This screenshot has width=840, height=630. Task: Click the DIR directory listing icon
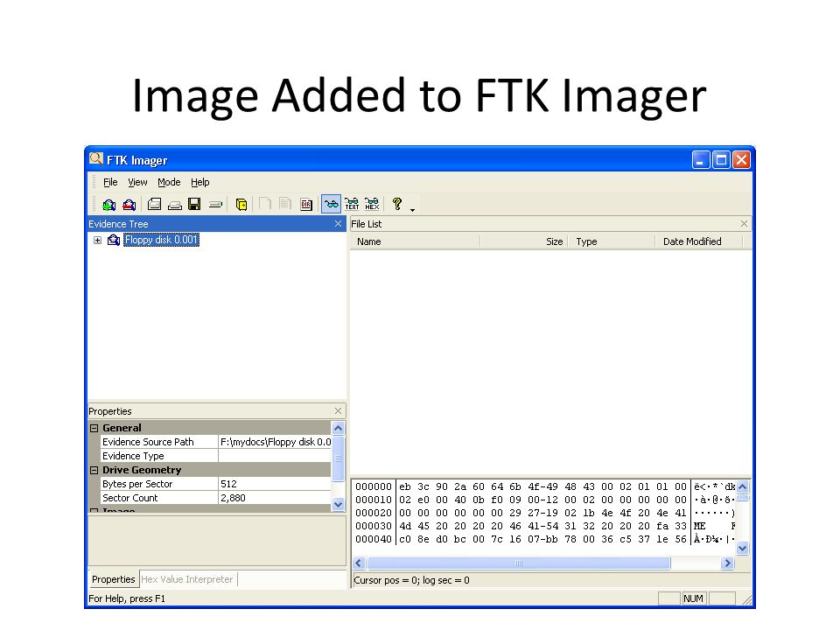306,204
